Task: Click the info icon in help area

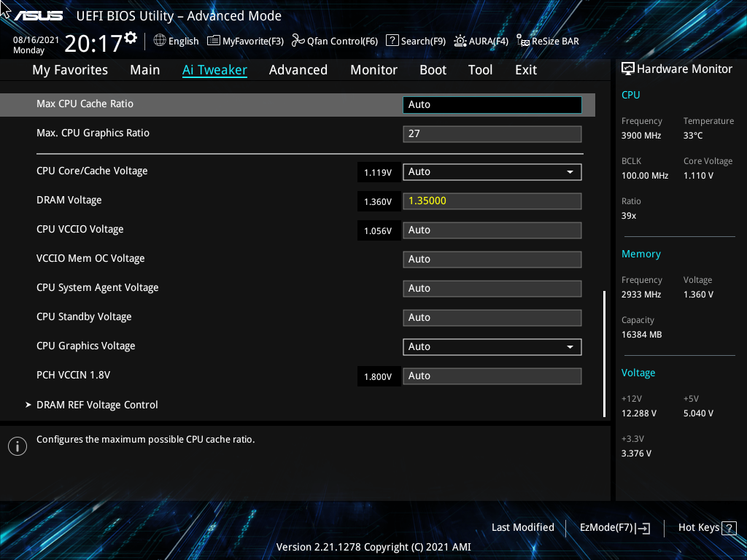Action: click(18, 446)
